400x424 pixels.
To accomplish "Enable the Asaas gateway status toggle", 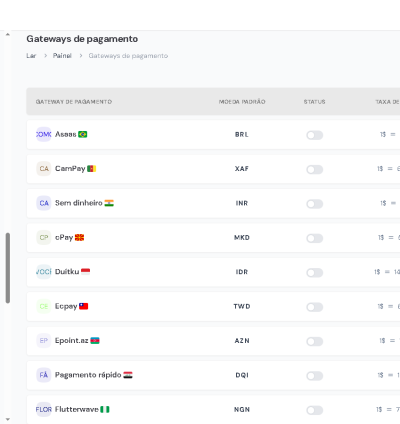I will [315, 135].
